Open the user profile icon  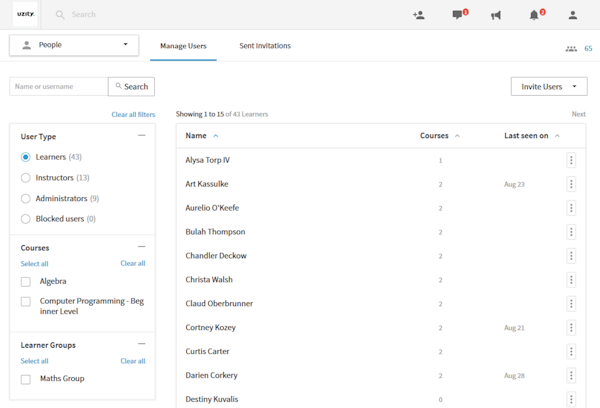[x=573, y=15]
